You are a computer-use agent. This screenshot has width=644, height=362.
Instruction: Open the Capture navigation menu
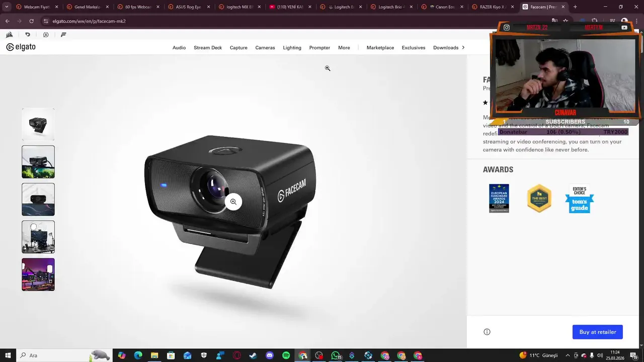(238, 48)
